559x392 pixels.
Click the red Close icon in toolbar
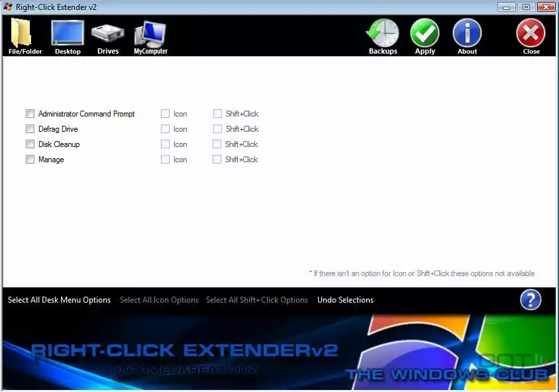[531, 36]
